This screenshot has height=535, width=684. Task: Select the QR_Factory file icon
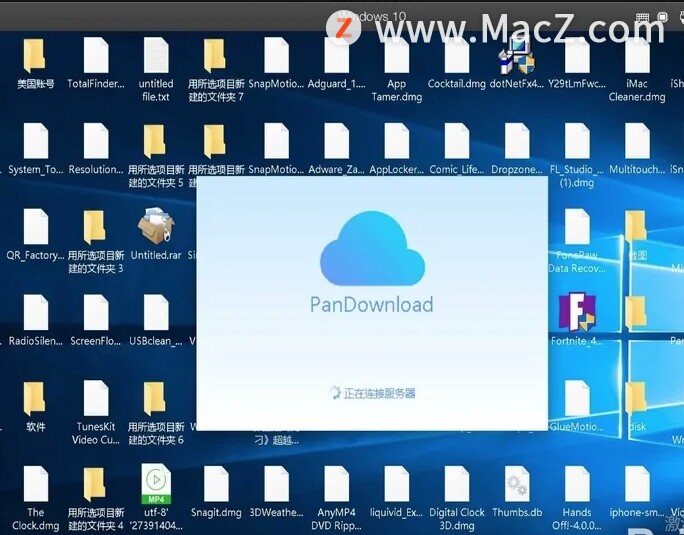click(36, 226)
